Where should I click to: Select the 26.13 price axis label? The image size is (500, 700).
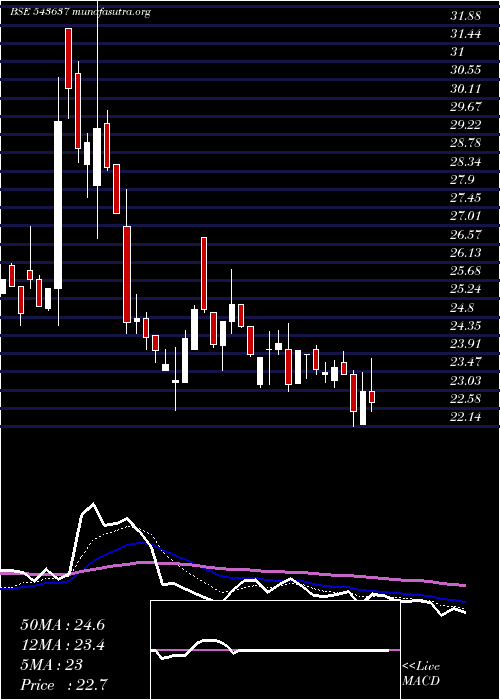[466, 253]
